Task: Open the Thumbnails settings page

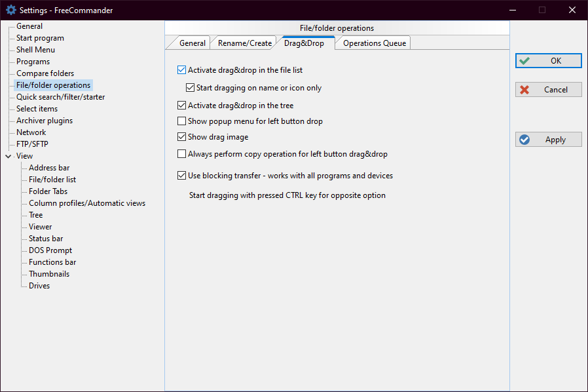Action: pos(49,274)
